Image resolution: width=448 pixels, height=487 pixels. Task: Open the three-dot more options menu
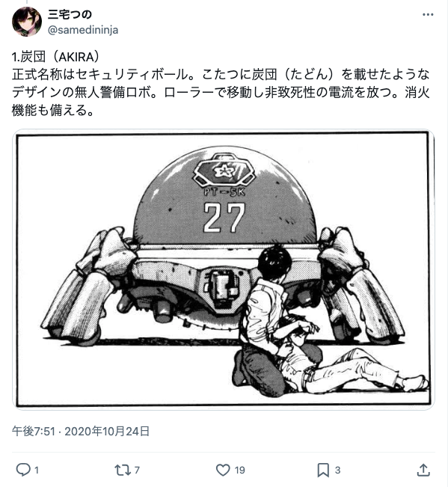(x=428, y=14)
